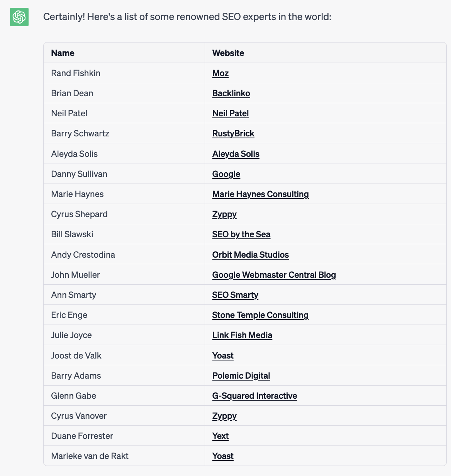Open Cyrus Shepard's Zyppy link
451x476 pixels.
[x=224, y=214]
